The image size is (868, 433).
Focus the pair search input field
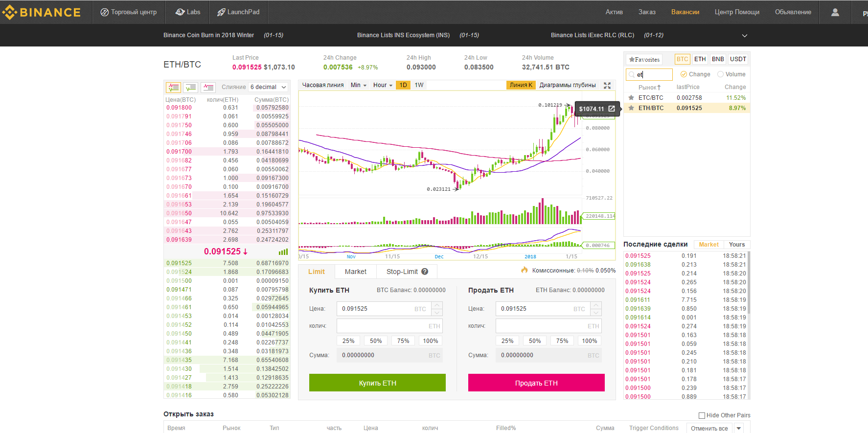point(649,74)
